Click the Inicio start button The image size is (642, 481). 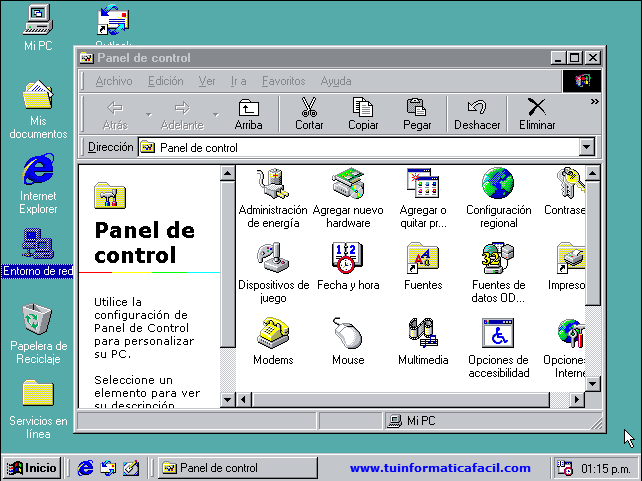pyautogui.click(x=32, y=468)
